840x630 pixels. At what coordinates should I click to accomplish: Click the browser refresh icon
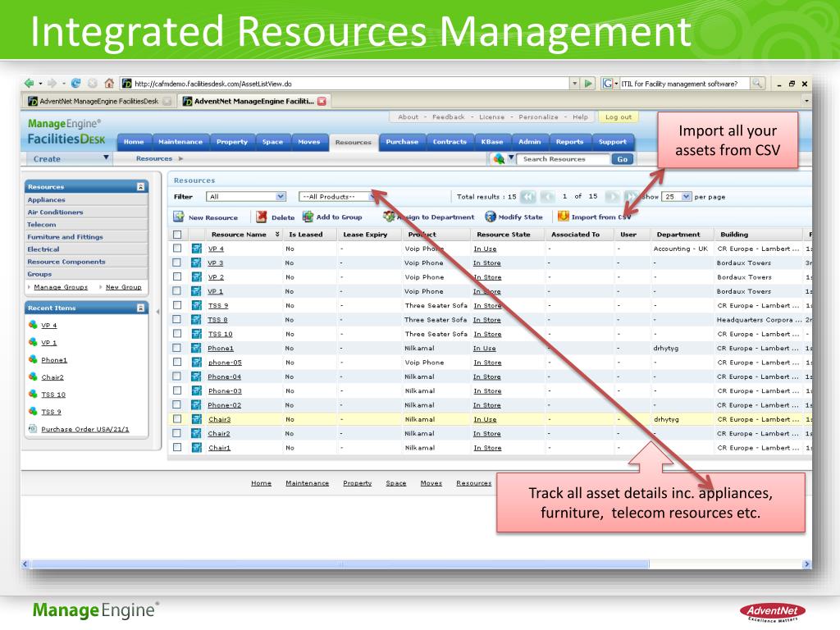[x=75, y=83]
